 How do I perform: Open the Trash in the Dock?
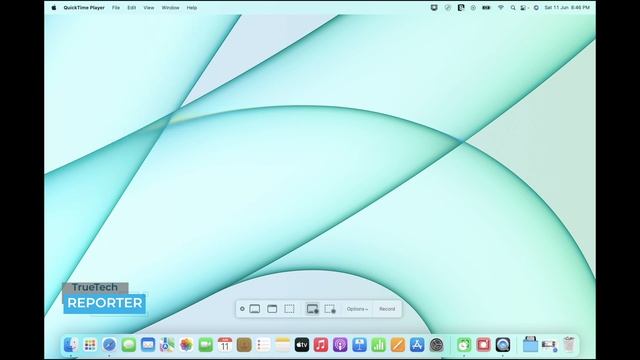(x=569, y=345)
